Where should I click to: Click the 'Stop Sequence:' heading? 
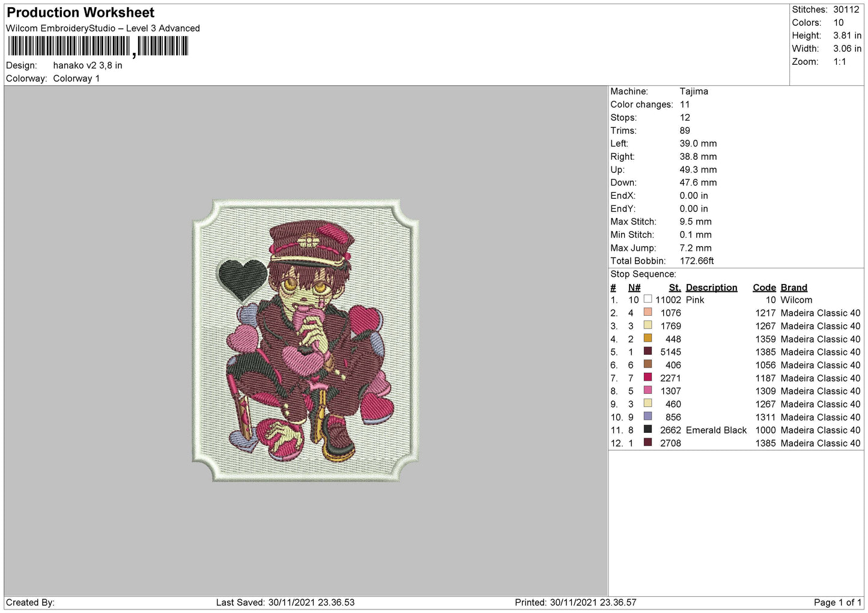coord(643,274)
